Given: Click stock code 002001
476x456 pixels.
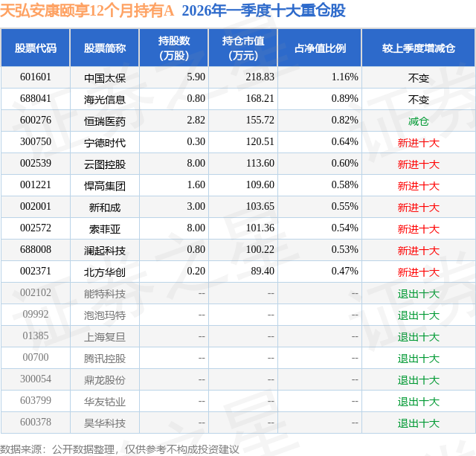Looking at the screenshot, I should point(36,207).
